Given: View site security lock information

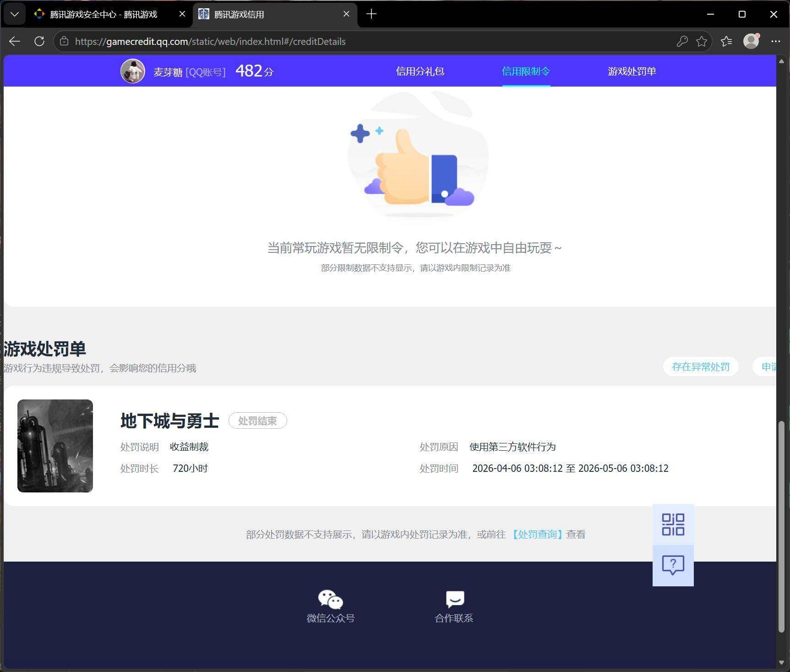Looking at the screenshot, I should (x=64, y=41).
